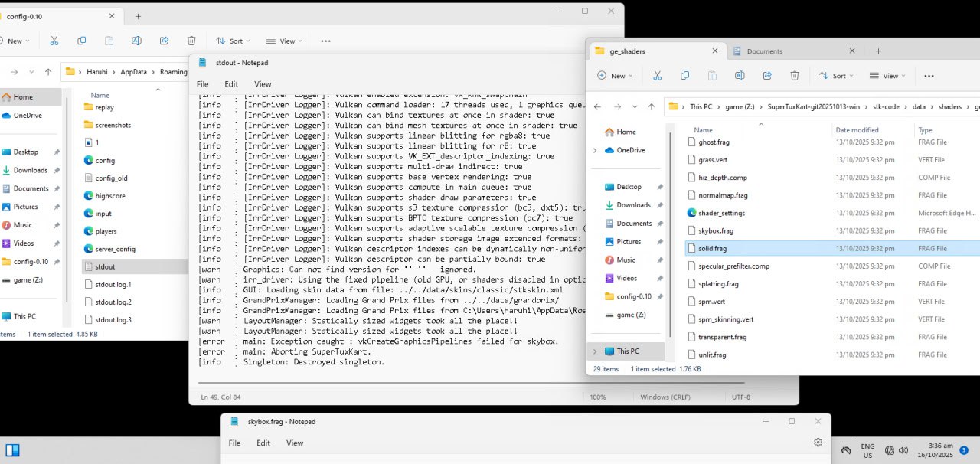Switch to the Documents tab
Screen dimensions: 980x464
click(792, 51)
